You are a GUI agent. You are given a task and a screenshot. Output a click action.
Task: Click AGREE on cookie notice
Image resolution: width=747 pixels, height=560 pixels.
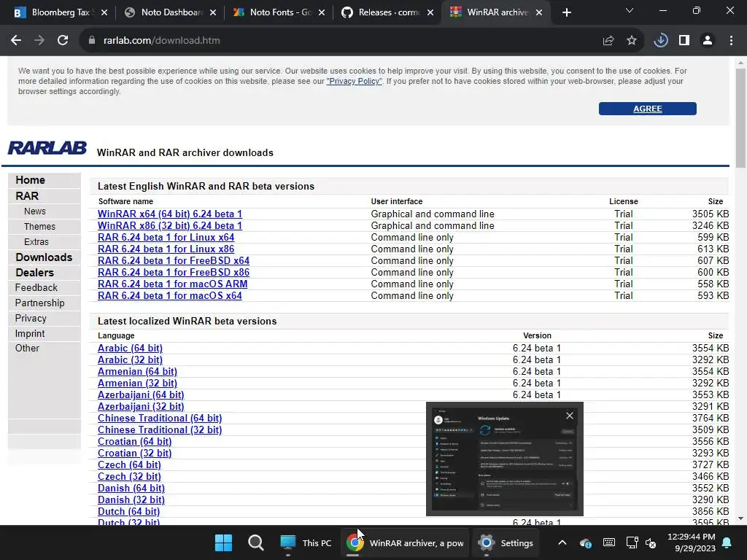648,109
